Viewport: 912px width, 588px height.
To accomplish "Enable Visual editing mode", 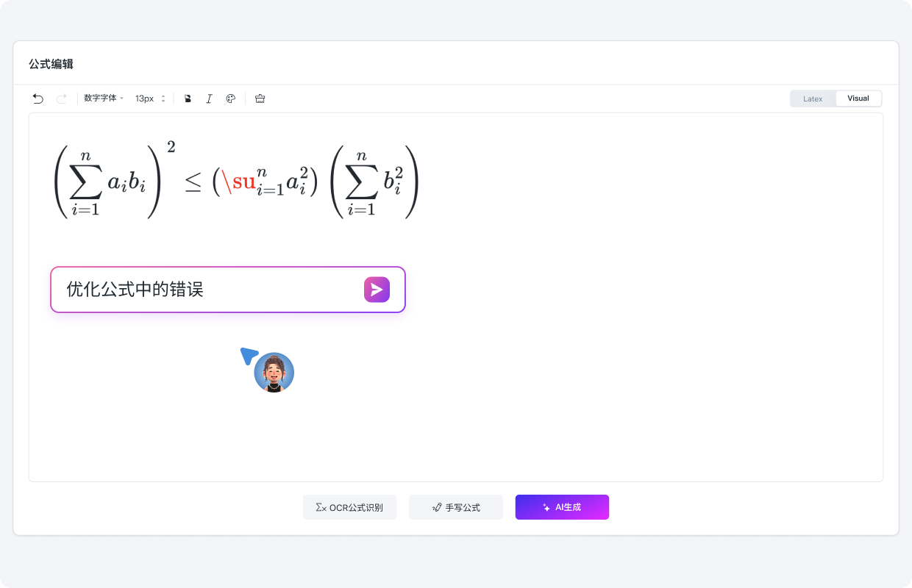I will click(x=858, y=98).
